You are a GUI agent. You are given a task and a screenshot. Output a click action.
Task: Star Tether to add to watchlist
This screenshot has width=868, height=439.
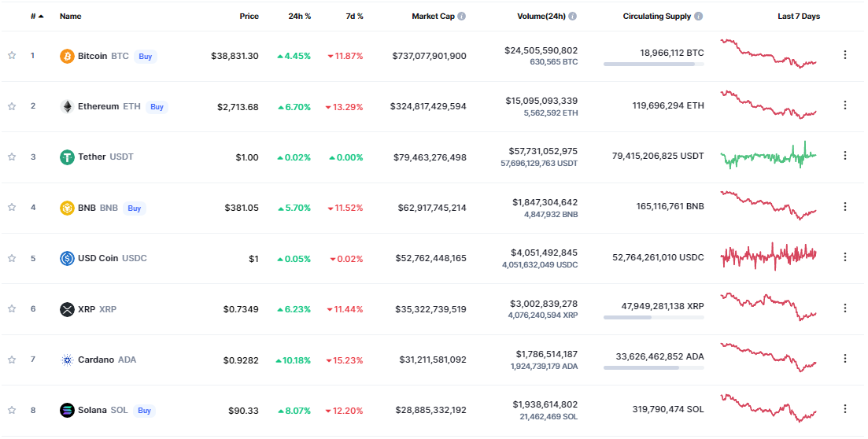coord(12,157)
